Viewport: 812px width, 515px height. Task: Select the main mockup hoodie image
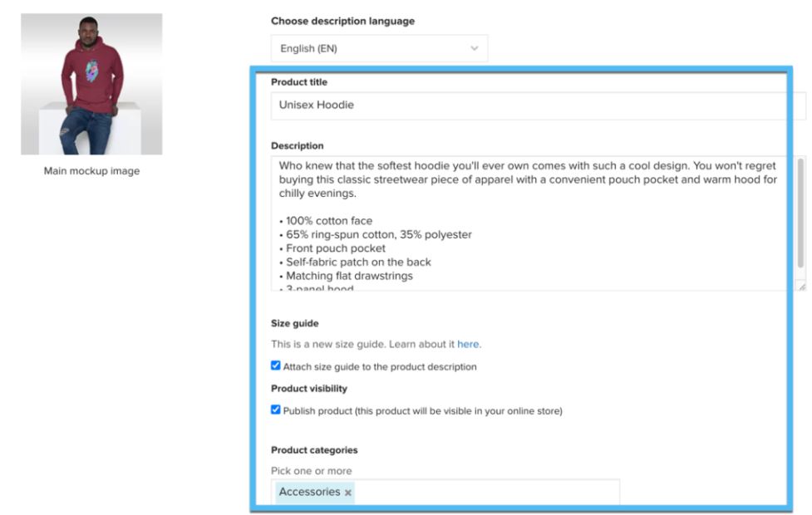[91, 84]
